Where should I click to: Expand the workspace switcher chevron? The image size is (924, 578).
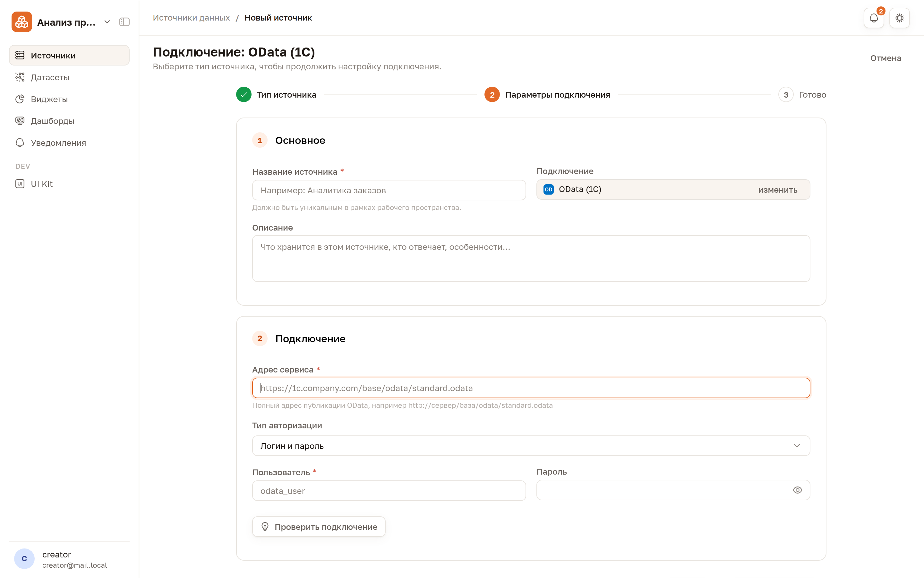pyautogui.click(x=107, y=22)
